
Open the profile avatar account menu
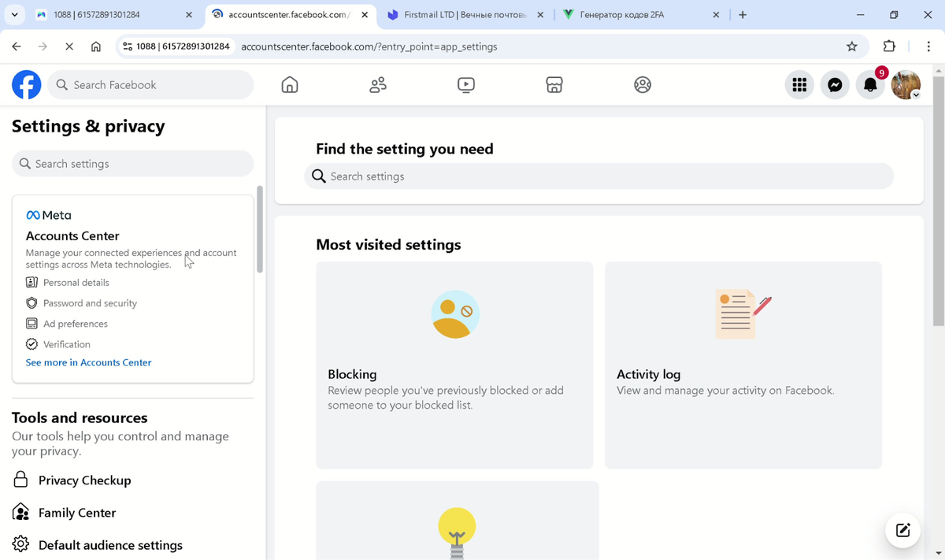click(906, 85)
